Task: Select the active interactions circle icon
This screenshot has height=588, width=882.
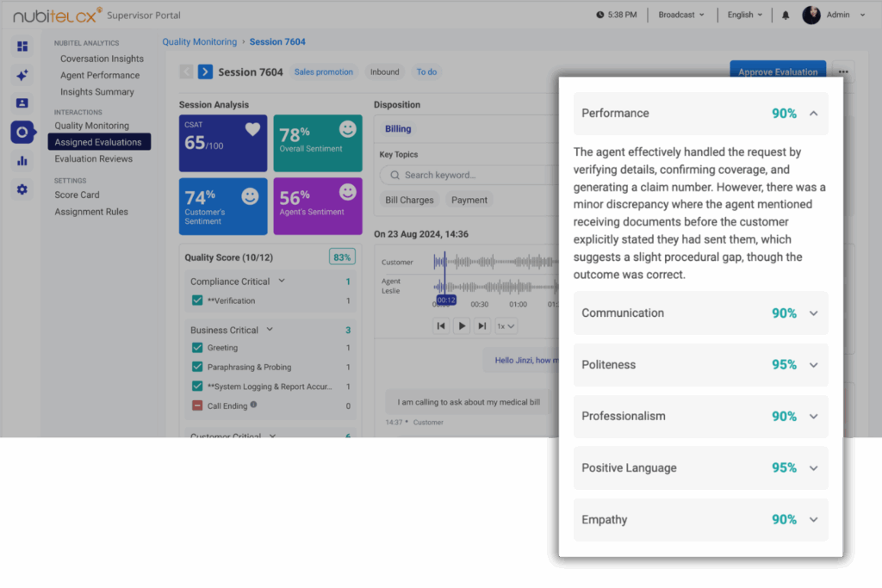Action: (x=22, y=132)
